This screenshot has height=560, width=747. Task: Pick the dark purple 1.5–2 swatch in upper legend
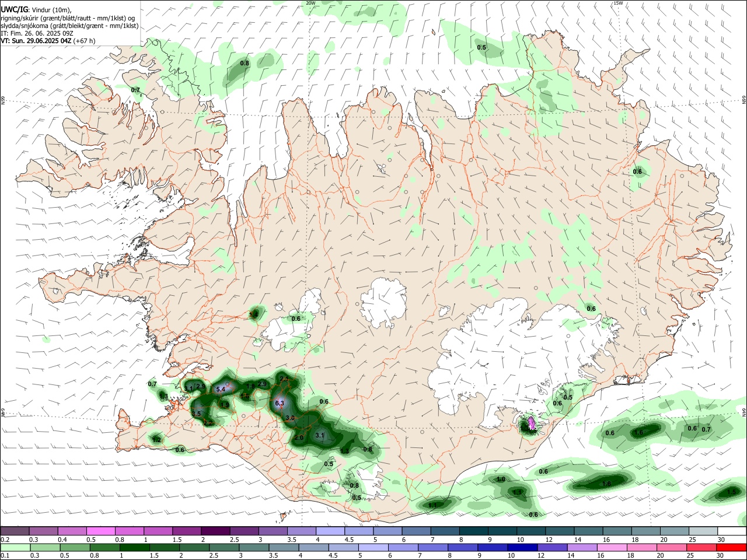pos(186,531)
